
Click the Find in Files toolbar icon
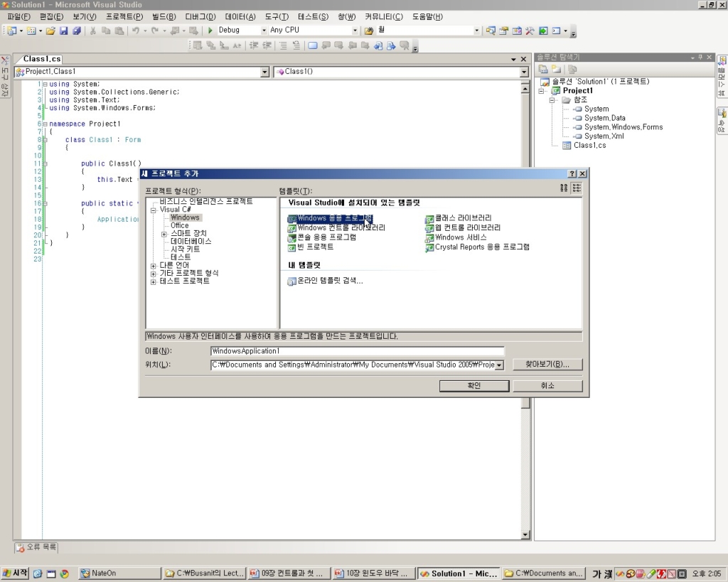(369, 31)
